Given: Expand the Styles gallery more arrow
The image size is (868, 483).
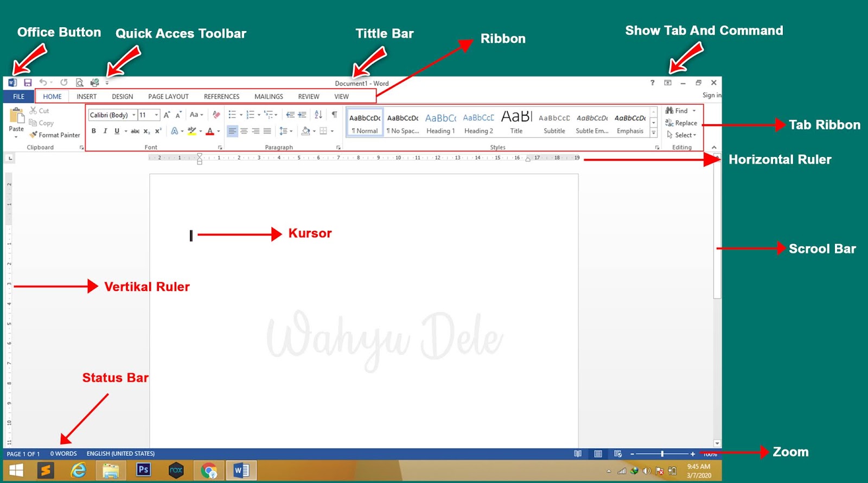Looking at the screenshot, I should click(x=654, y=133).
